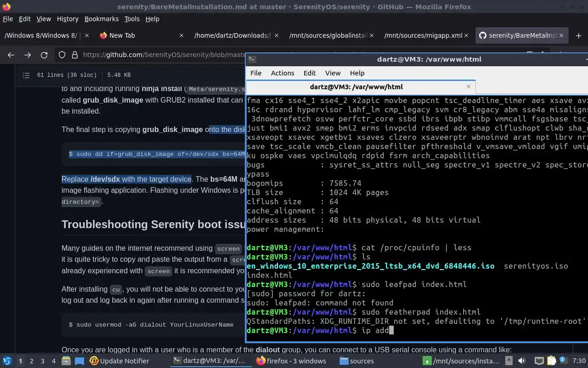Viewport: 588px width, 368px height.
Task: Click Troubleshooting Serenity boot heading
Action: (153, 224)
